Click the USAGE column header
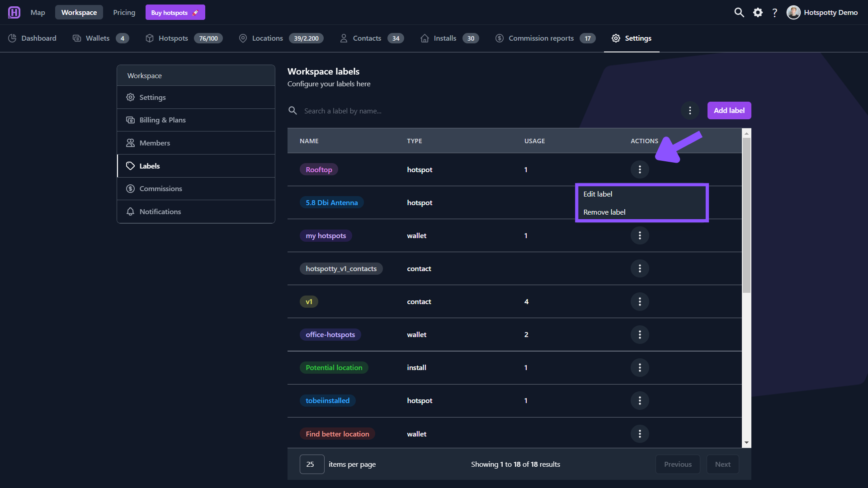The image size is (868, 488). pos(534,141)
